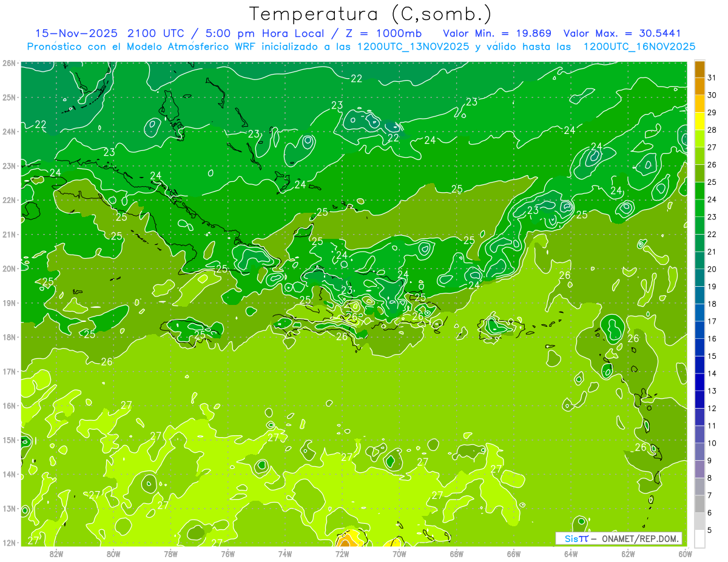Click the color scale label 18

tap(712, 304)
